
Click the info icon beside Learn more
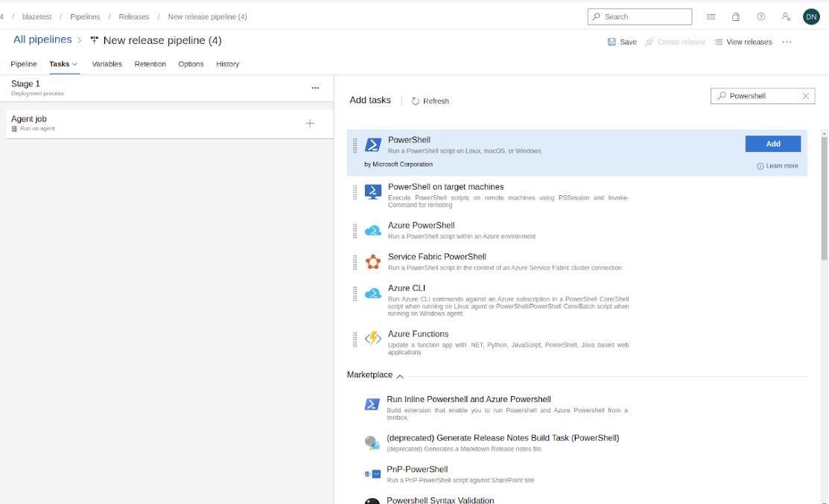[760, 166]
